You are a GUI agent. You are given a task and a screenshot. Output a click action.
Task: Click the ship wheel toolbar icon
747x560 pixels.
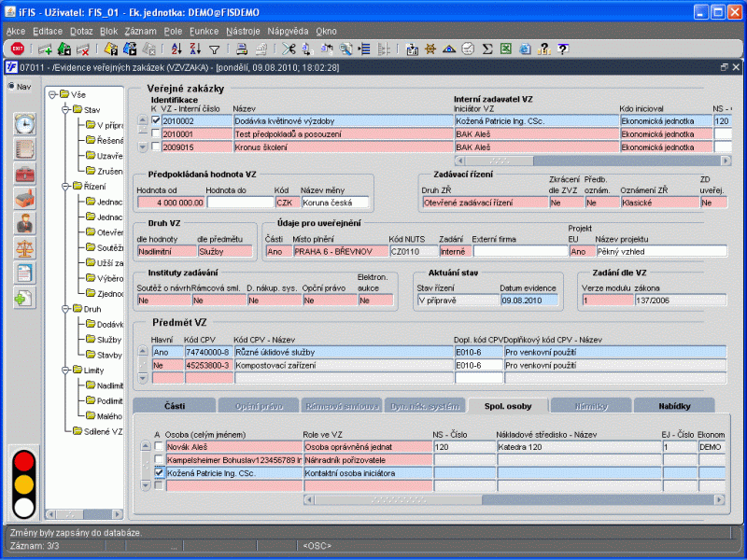pyautogui.click(x=430, y=49)
